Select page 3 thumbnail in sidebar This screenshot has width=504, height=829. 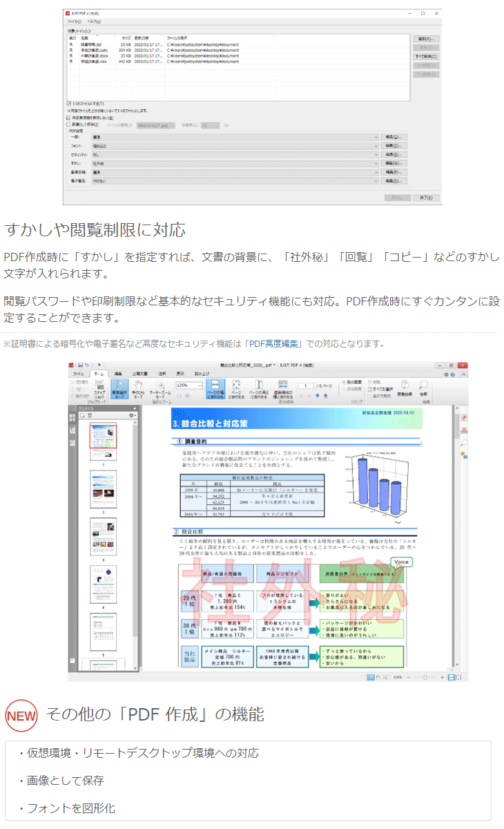(104, 538)
